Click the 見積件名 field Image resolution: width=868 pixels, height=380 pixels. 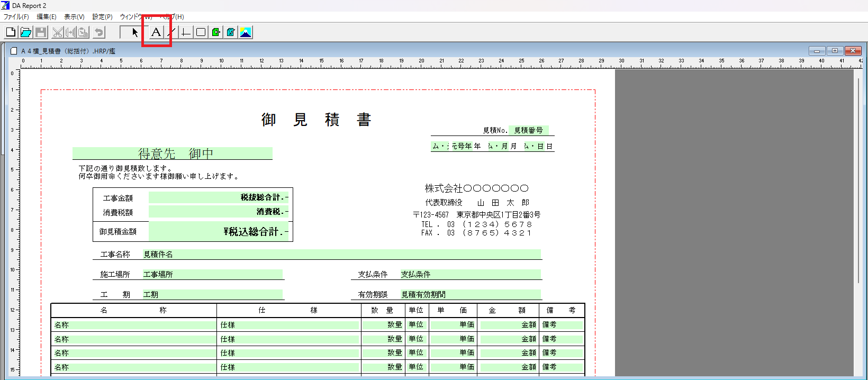(x=341, y=255)
